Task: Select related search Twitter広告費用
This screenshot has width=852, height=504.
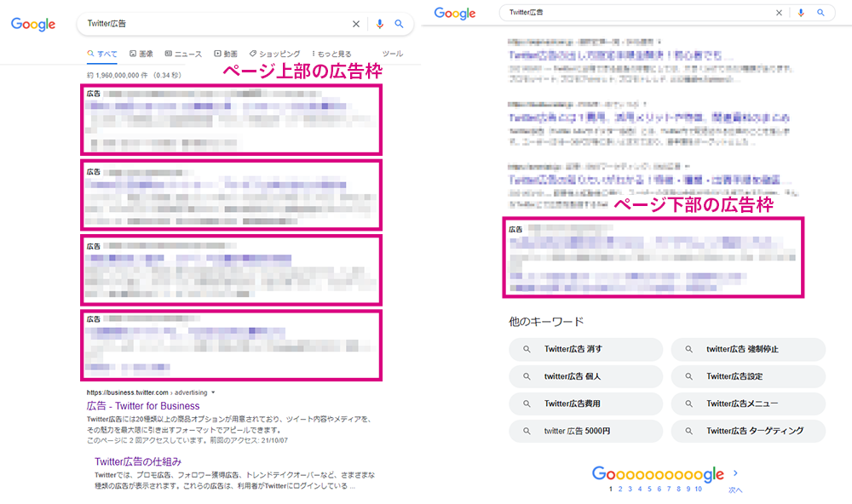Action: click(586, 404)
